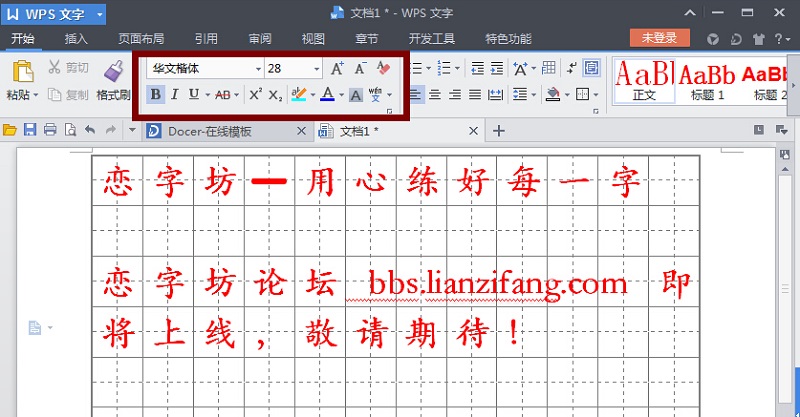Close the Docer-在线模板 tab
This screenshot has height=417, width=800.
click(x=302, y=131)
